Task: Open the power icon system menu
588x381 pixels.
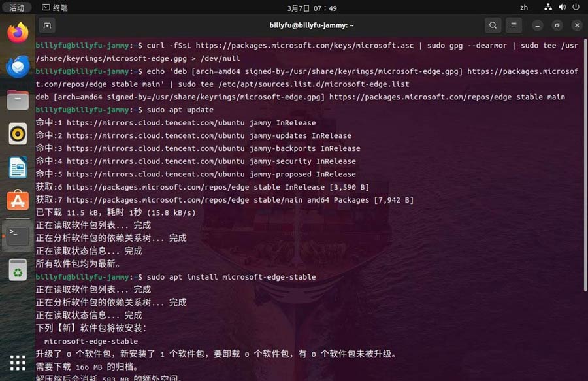Action: 576,7
